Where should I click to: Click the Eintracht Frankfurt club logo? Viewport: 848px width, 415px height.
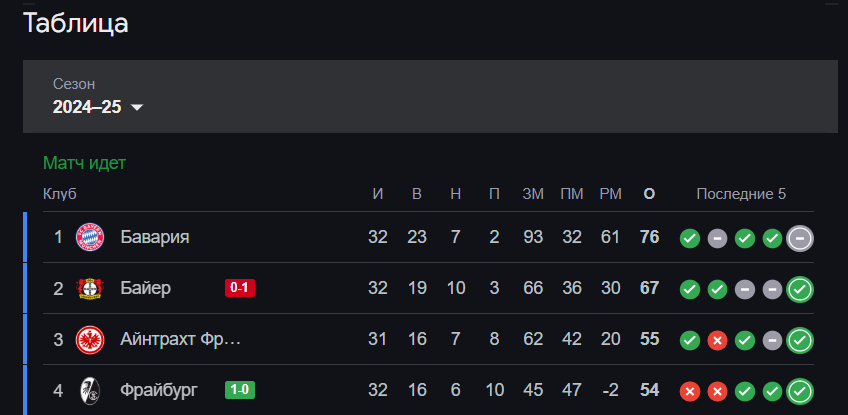point(90,340)
